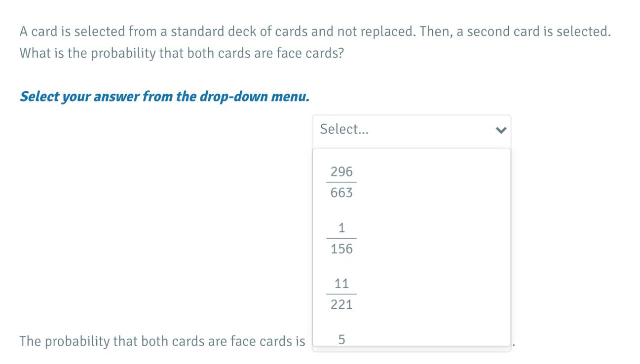
Task: Click the numerator 296 in the first option
Action: 341,172
